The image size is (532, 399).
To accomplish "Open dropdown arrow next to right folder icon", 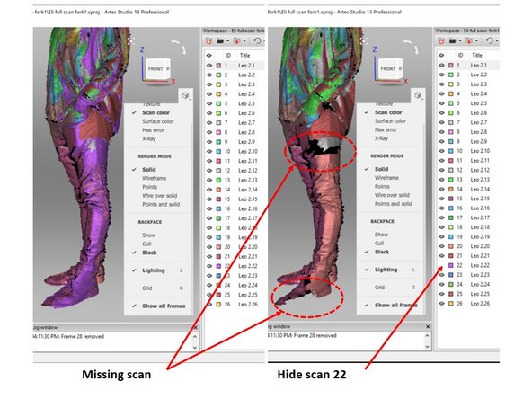I will pyautogui.click(x=460, y=41).
